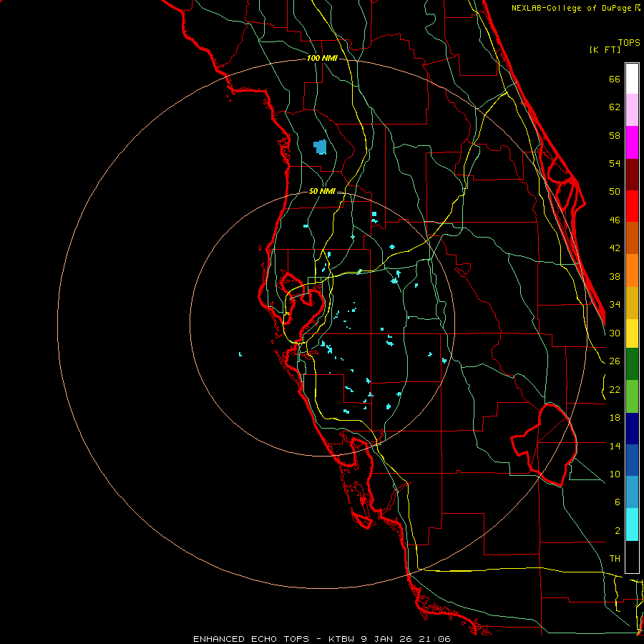Click the NEXLAB-College of DuPage label
Viewport: 644px width, 644px height.
[x=571, y=8]
